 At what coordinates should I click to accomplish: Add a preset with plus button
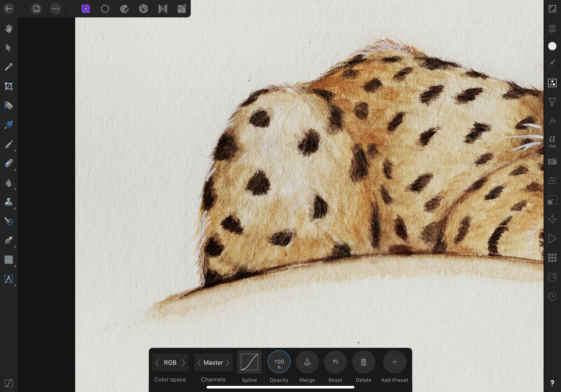click(x=395, y=362)
